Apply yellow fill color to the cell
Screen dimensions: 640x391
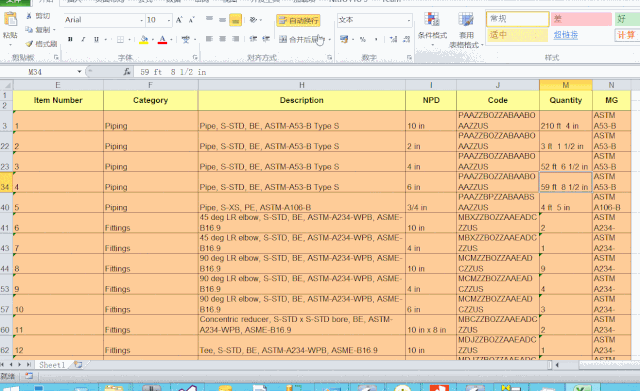[x=144, y=40]
